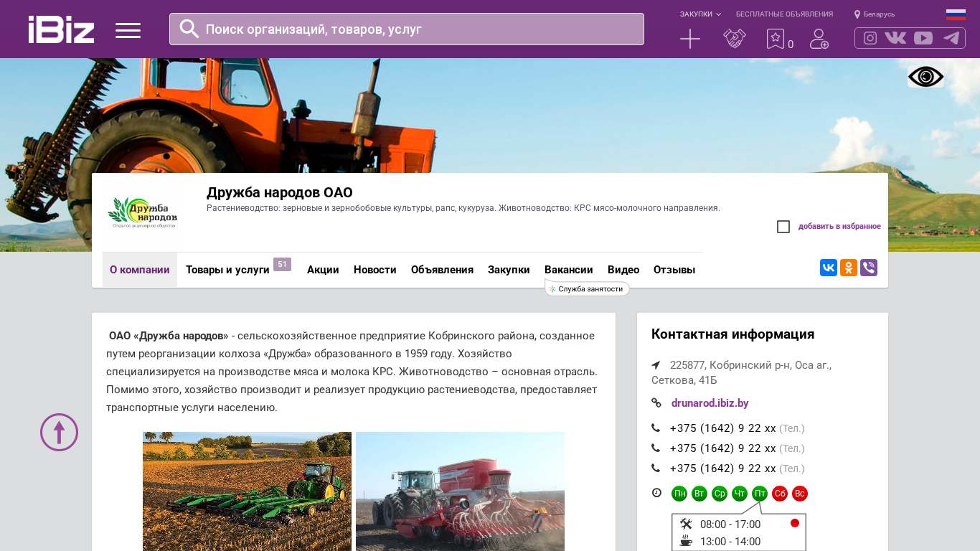
Task: Click the plus add icon in header
Action: [x=690, y=39]
